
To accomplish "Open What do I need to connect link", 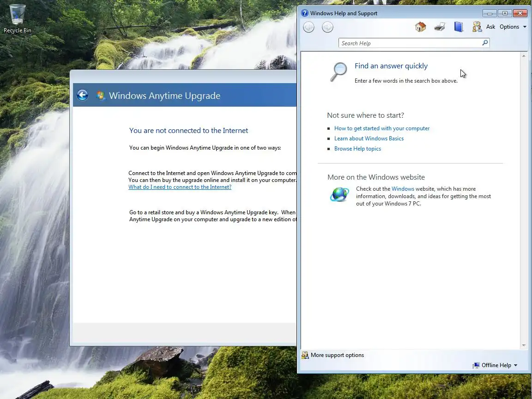I will pyautogui.click(x=180, y=187).
